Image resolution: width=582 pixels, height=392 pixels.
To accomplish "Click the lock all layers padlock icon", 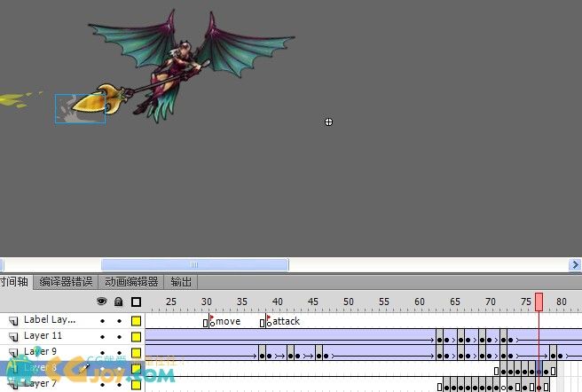I will (x=118, y=302).
